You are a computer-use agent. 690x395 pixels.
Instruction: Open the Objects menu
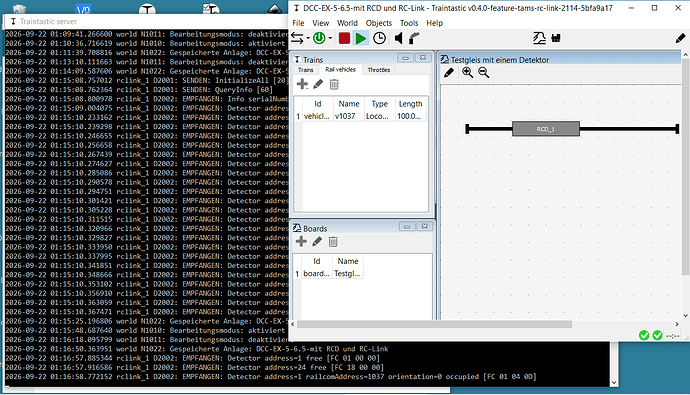point(378,23)
